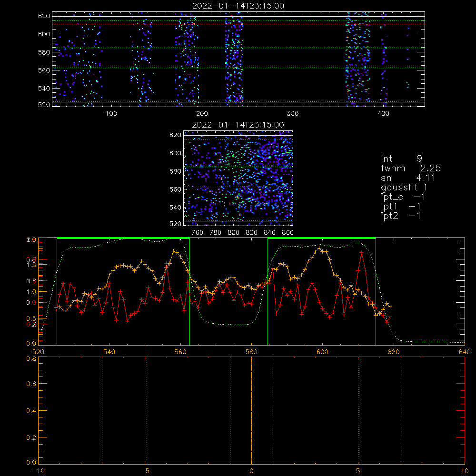Click the 'ipt2 -1' readout
Viewport: 476px width, 476px height.
pos(401,216)
